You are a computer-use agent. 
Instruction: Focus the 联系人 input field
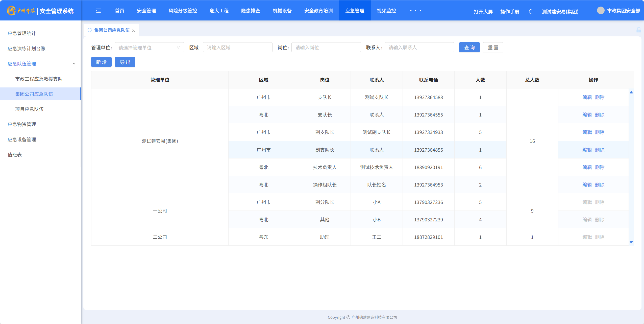pyautogui.click(x=419, y=48)
